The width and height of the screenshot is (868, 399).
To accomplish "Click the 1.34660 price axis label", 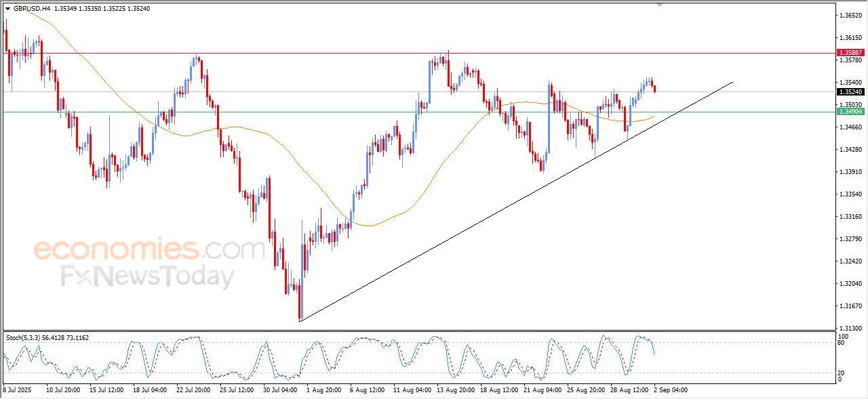I will (x=850, y=127).
